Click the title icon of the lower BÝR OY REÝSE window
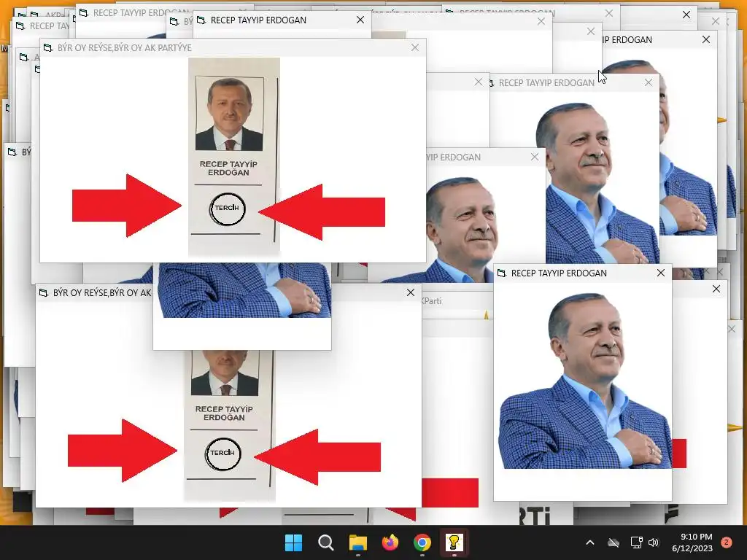The image size is (747, 560). pyautogui.click(x=43, y=292)
